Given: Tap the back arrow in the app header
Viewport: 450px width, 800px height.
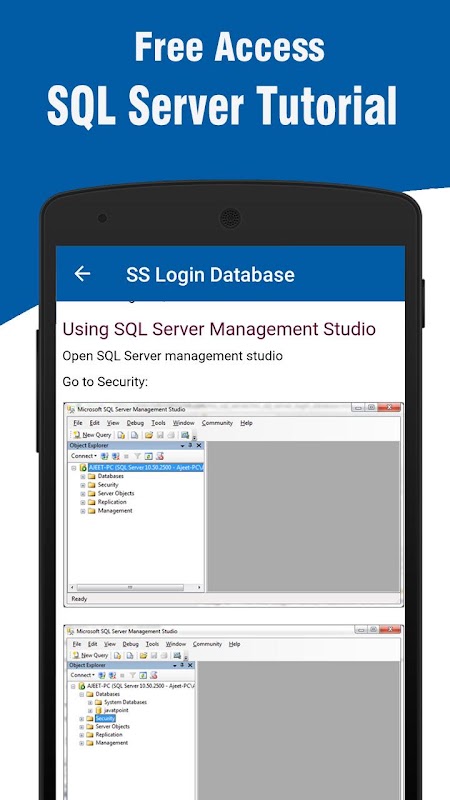Looking at the screenshot, I should pos(82,274).
